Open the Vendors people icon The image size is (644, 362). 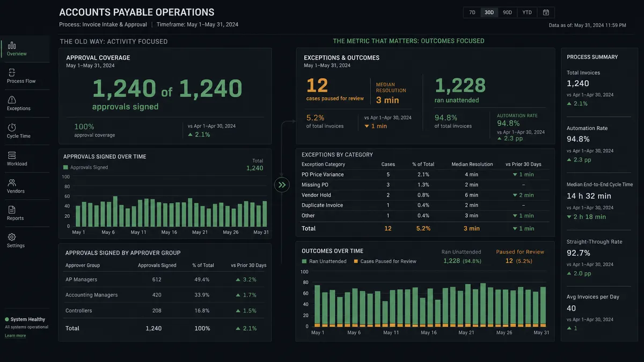click(12, 182)
